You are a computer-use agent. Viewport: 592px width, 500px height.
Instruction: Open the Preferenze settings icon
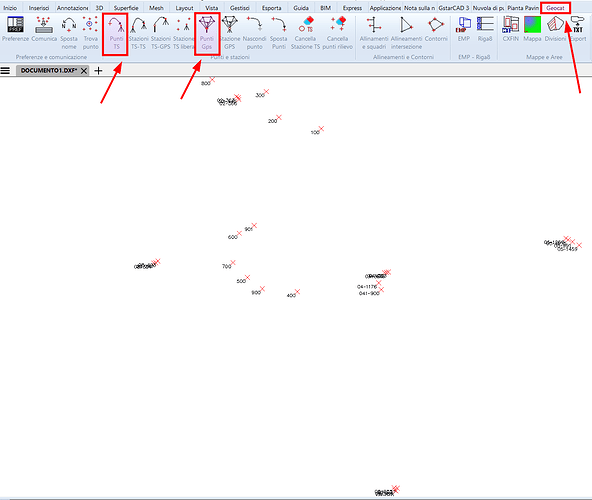15,32
